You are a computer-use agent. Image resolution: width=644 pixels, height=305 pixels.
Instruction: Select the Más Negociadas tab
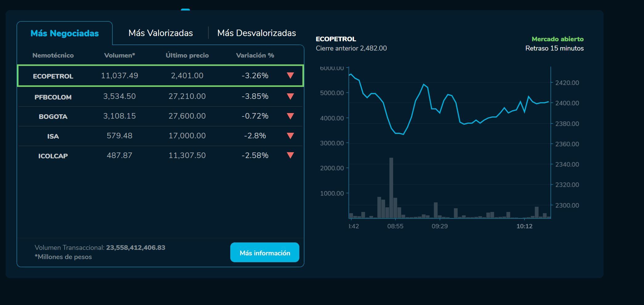(x=64, y=33)
